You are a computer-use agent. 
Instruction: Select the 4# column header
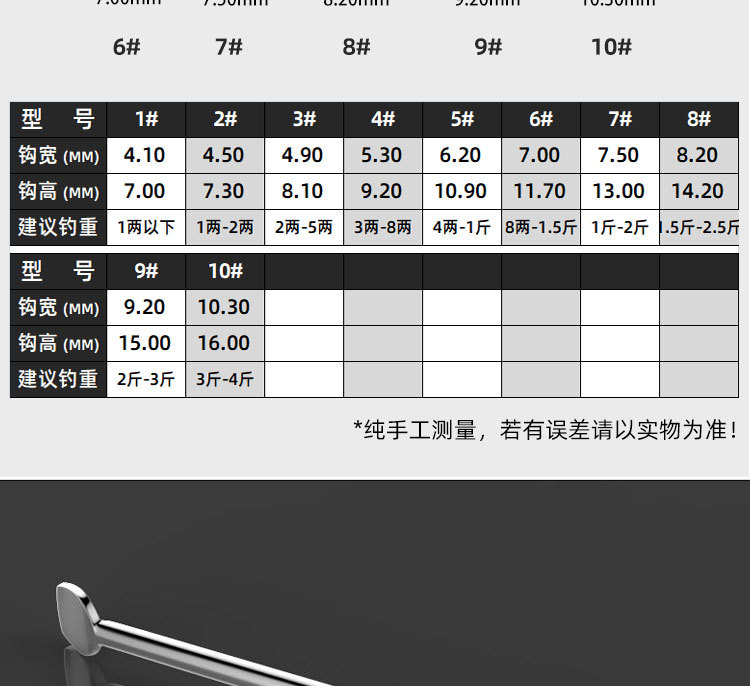[x=383, y=119]
